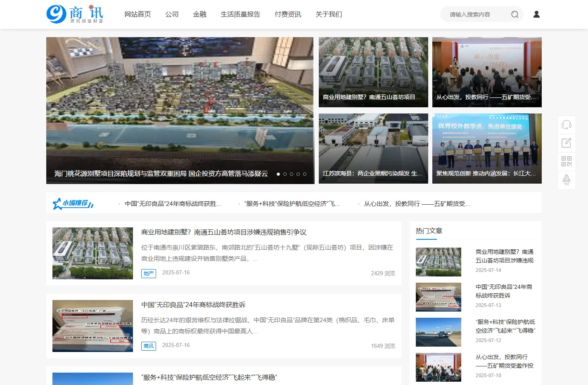This screenshot has width=588, height=385.
Task: Select the second carousel dot
Action: pyautogui.click(x=285, y=174)
